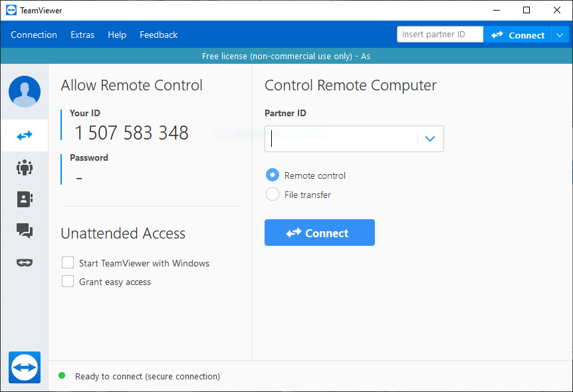The height and width of the screenshot is (392, 573).
Task: Open the Partner ID history dropdown
Action: (x=429, y=139)
